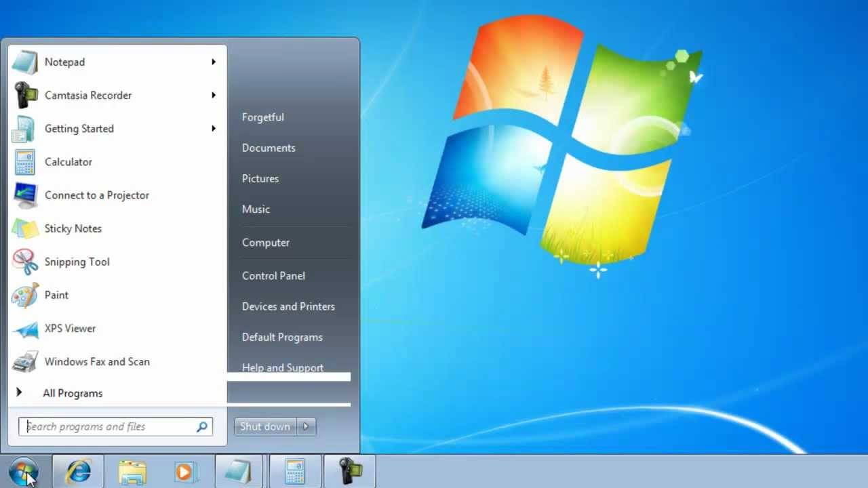Open the Devices and Printers link
The image size is (868, 488).
click(x=288, y=306)
